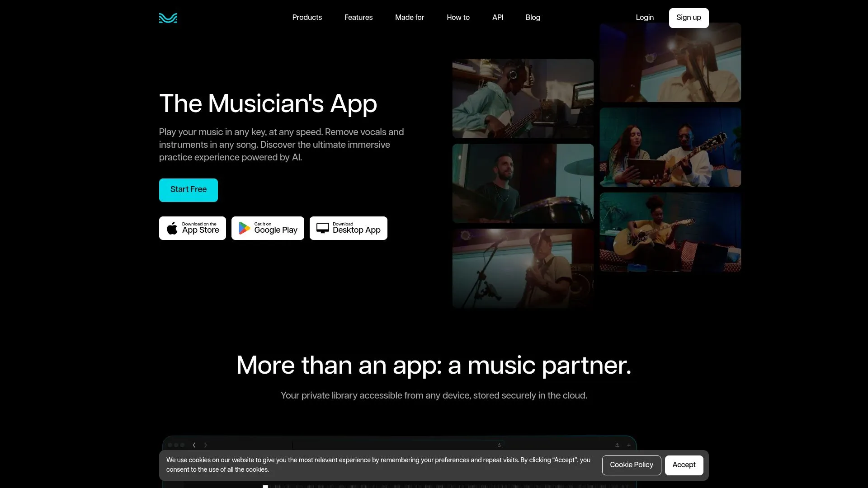Click the Apple App Store badge
868x488 pixels.
coord(192,228)
